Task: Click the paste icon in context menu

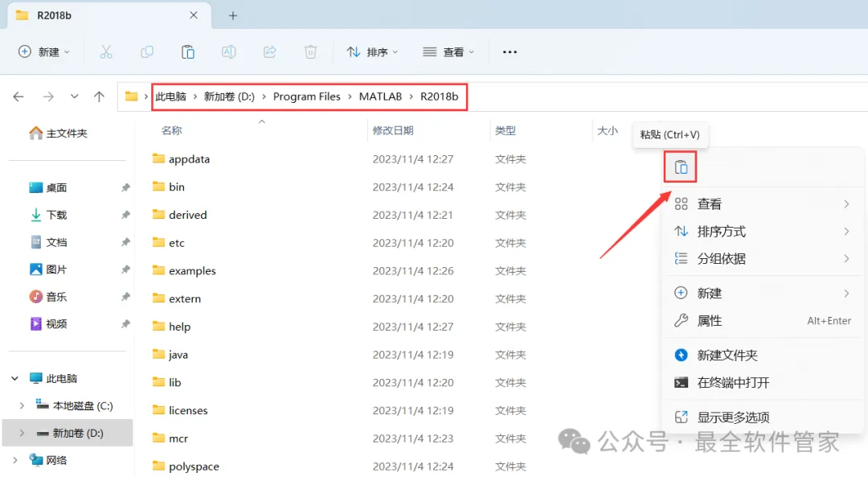Action: 681,167
